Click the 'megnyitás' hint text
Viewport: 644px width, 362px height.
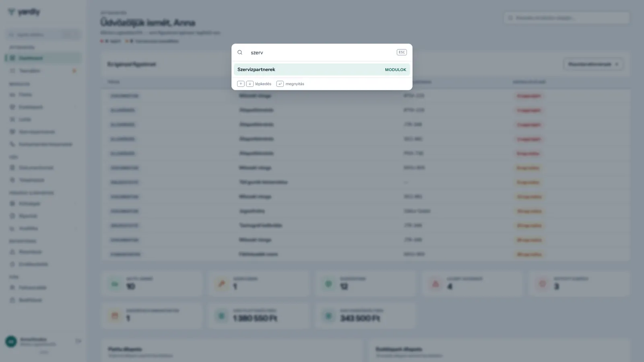295,84
